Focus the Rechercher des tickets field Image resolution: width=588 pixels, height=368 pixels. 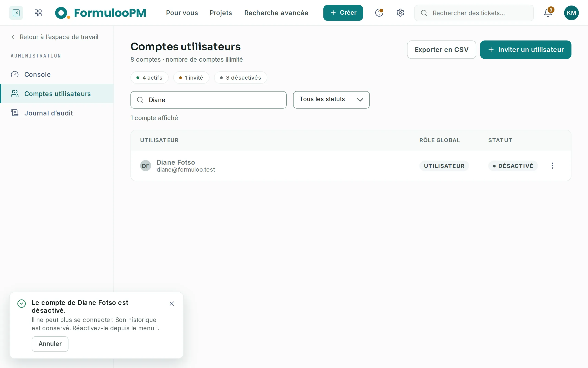pos(474,13)
